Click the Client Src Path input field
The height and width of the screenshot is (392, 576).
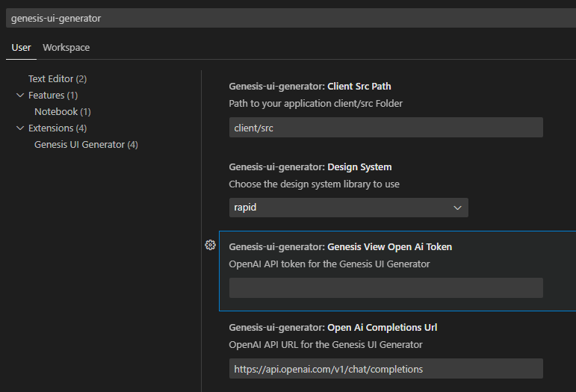tap(386, 128)
